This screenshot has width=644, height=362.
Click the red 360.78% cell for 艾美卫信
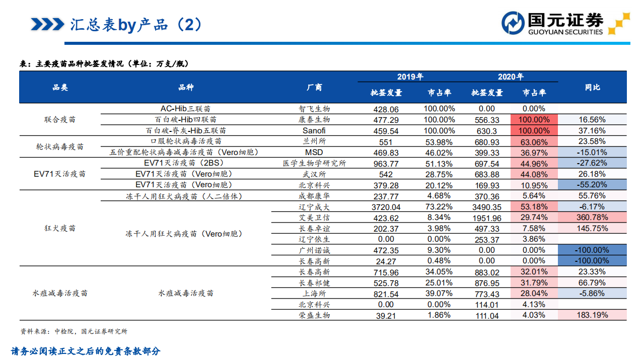(x=592, y=218)
